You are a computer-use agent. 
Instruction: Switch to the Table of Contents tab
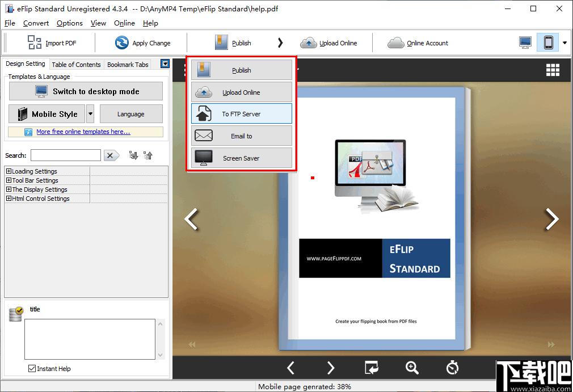pos(76,65)
